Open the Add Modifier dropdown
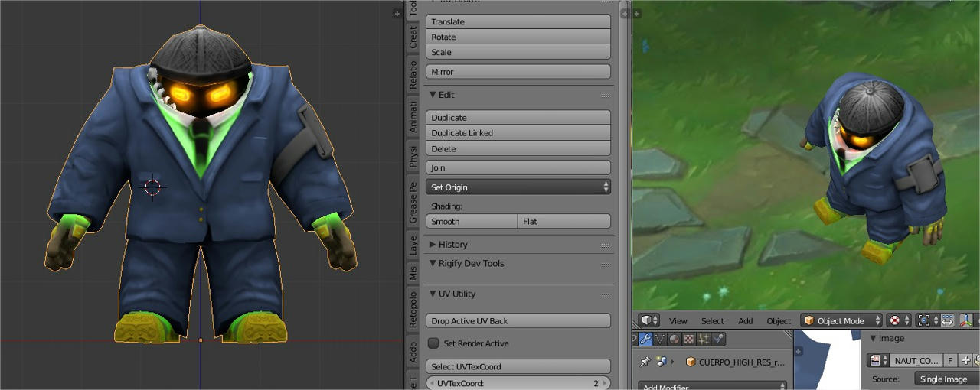The height and width of the screenshot is (390, 980). [712, 386]
